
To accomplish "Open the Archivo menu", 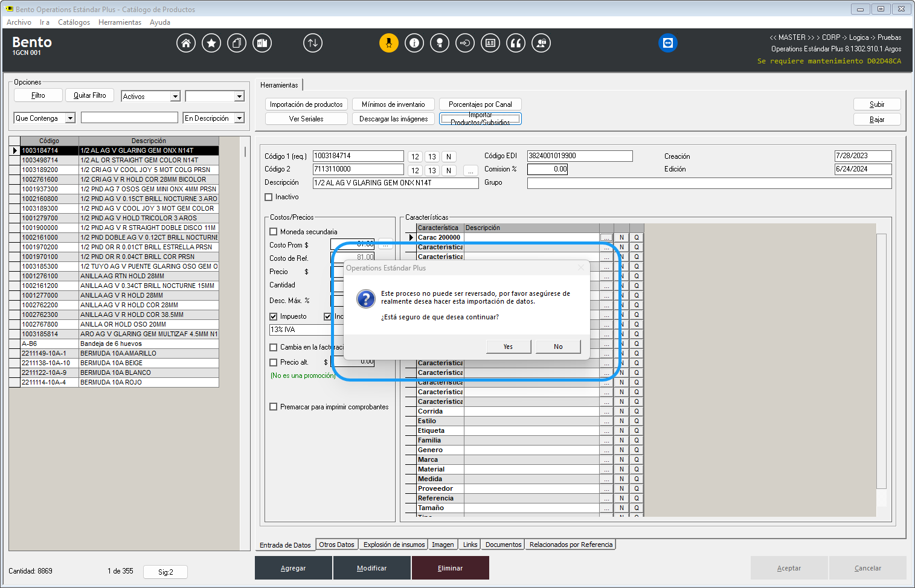I will [19, 22].
